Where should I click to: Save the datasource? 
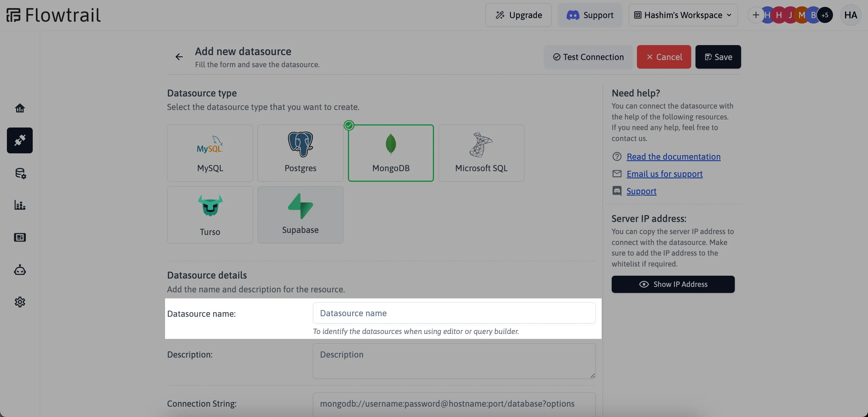click(718, 57)
